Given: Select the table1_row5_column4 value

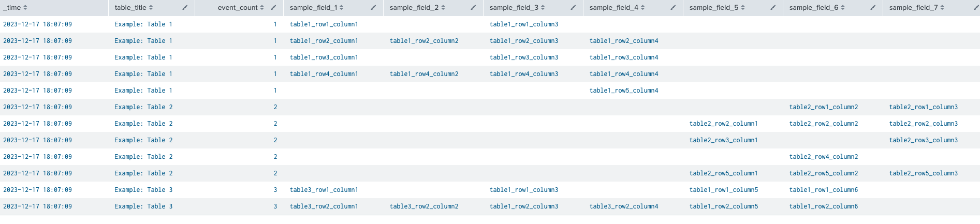Looking at the screenshot, I should pos(623,91).
